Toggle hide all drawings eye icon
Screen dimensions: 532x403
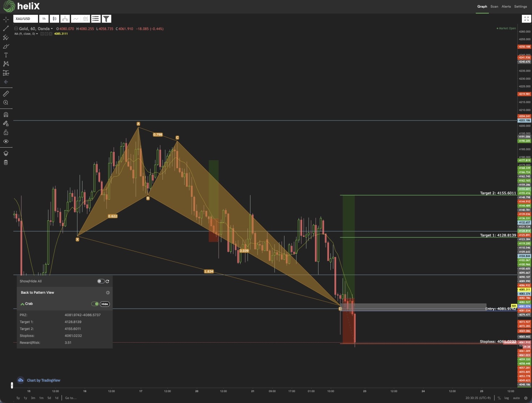click(6, 141)
